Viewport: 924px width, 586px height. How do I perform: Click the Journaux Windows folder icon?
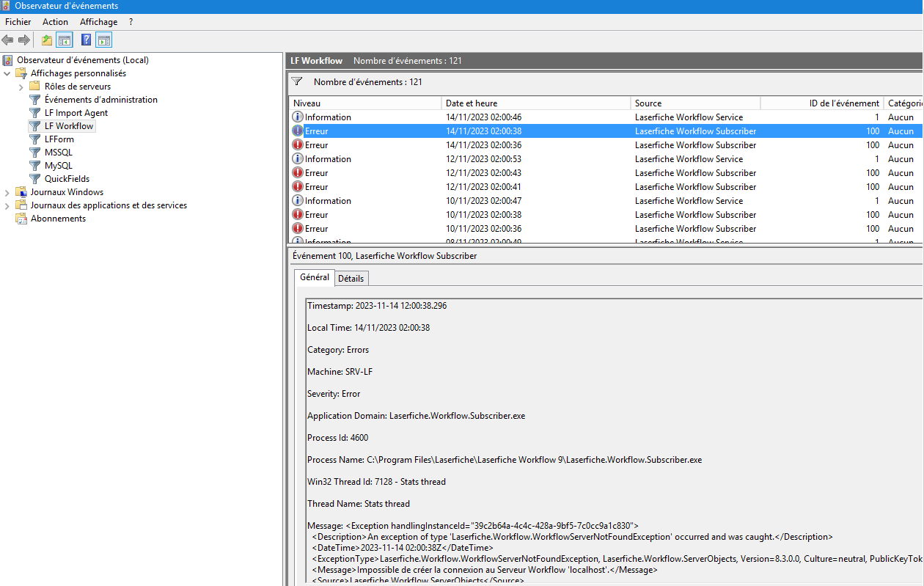pos(21,192)
